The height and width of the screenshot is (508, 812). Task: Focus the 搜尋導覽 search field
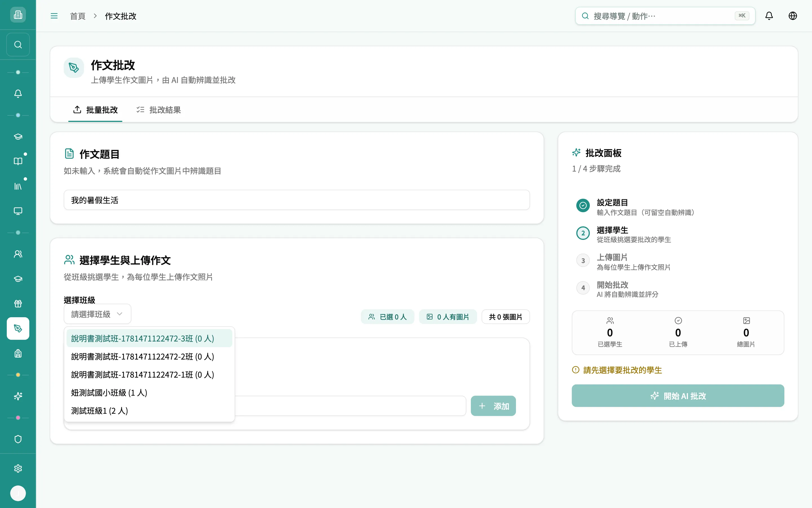pyautogui.click(x=665, y=16)
